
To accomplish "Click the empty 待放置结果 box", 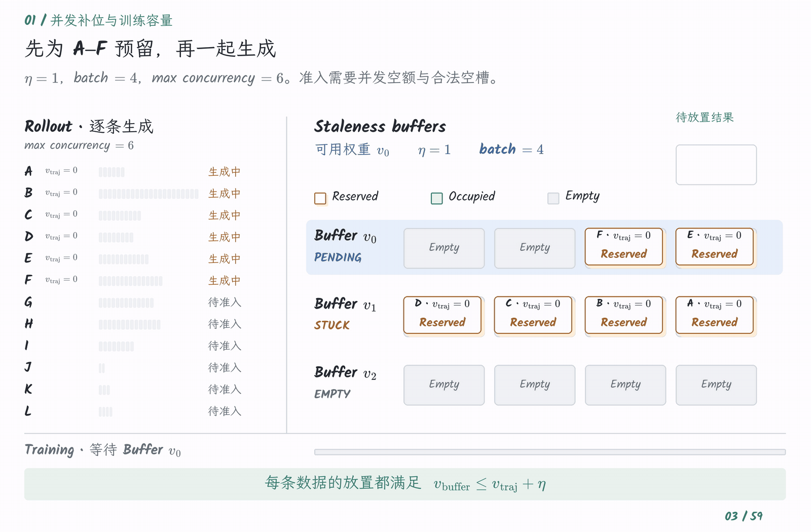I will (x=716, y=165).
